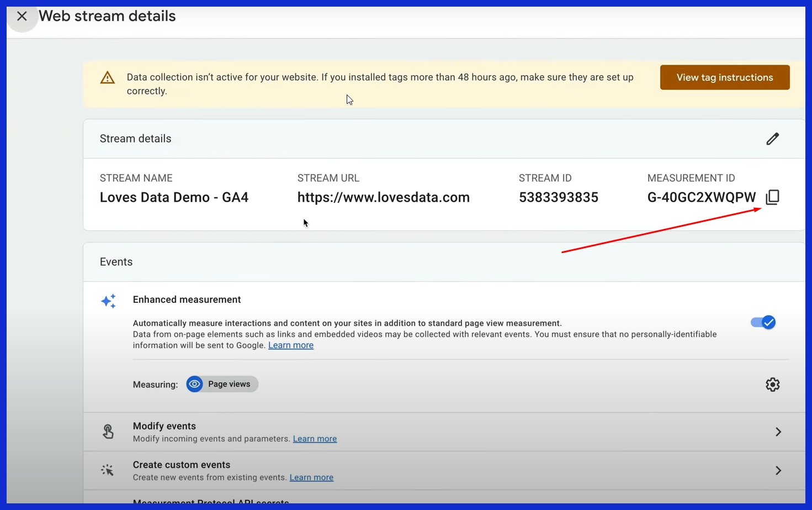Click the Modify events hand icon

(x=108, y=432)
